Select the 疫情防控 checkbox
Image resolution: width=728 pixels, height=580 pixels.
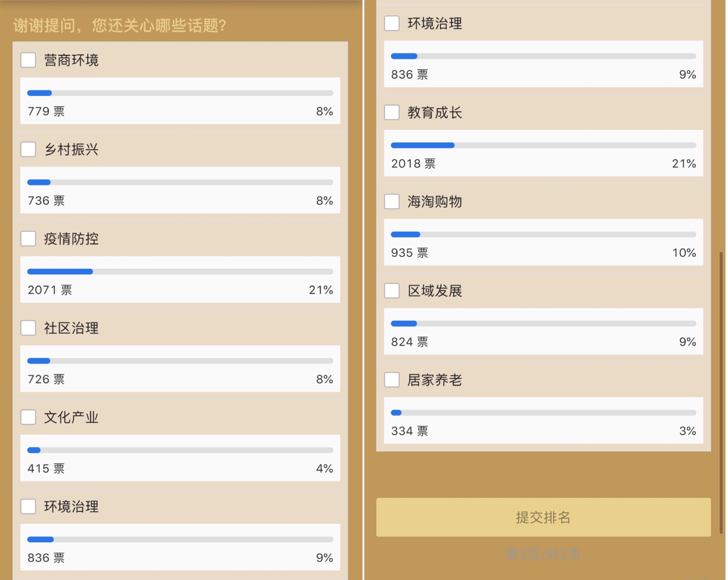pyautogui.click(x=28, y=239)
